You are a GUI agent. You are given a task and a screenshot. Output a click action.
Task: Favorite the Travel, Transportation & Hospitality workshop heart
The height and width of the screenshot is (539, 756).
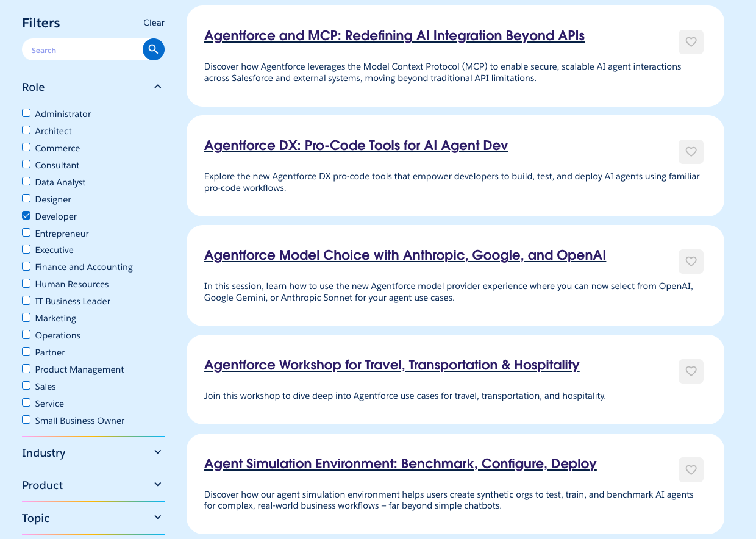(691, 371)
